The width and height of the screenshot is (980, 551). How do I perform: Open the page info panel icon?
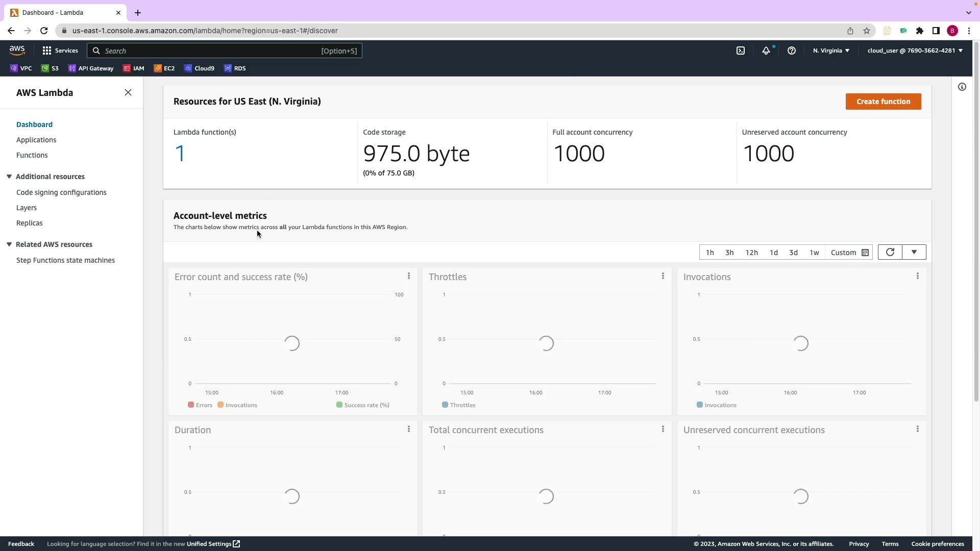(962, 87)
